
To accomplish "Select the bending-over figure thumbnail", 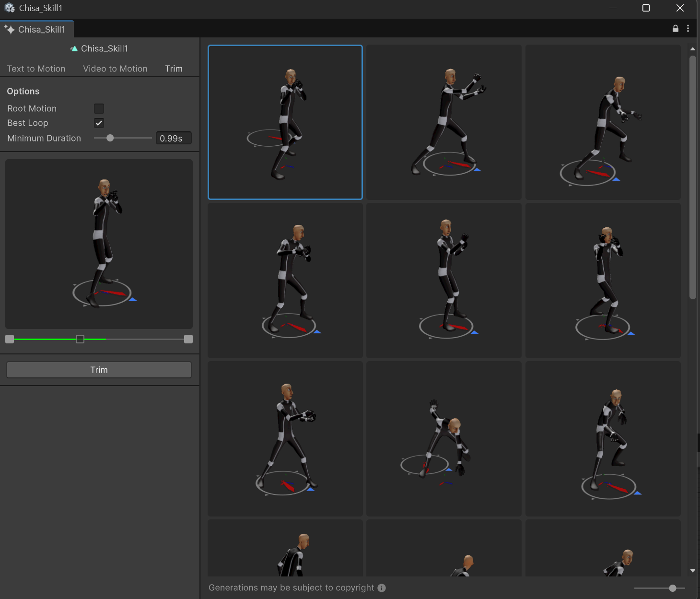I will pos(444,439).
